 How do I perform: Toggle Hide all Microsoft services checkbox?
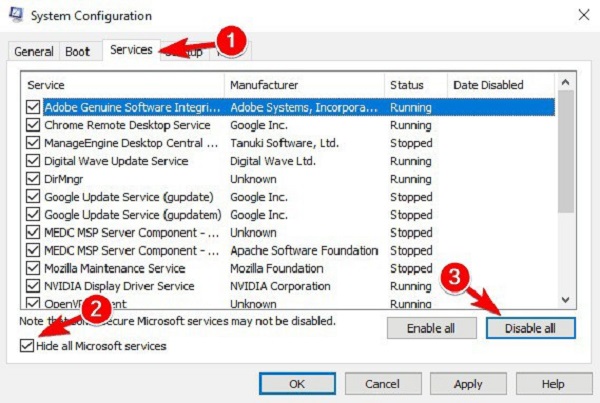(x=25, y=346)
